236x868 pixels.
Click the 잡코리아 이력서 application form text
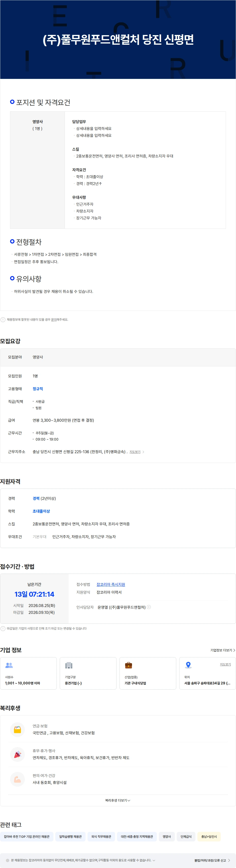tap(109, 592)
